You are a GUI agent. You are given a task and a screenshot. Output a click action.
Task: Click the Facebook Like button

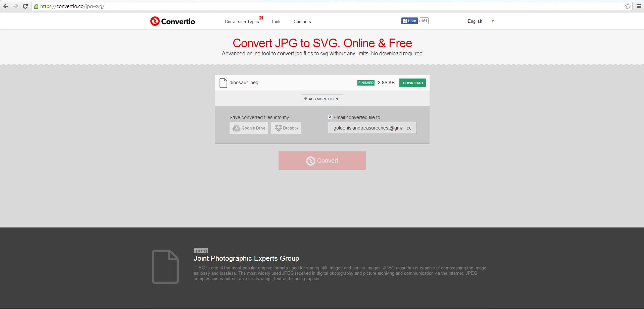pyautogui.click(x=409, y=21)
